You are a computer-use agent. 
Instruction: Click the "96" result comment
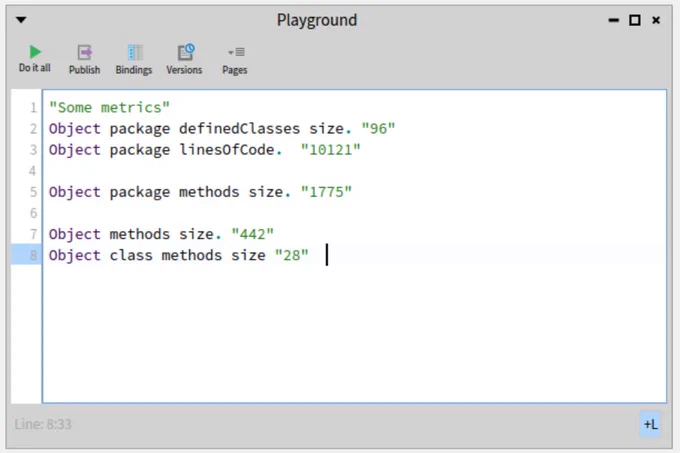pos(378,128)
